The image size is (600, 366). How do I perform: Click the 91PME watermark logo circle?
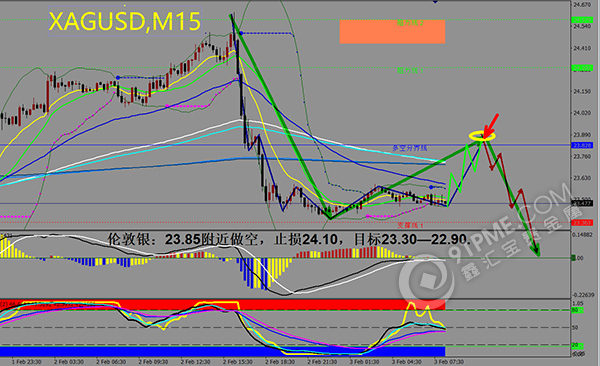point(427,282)
